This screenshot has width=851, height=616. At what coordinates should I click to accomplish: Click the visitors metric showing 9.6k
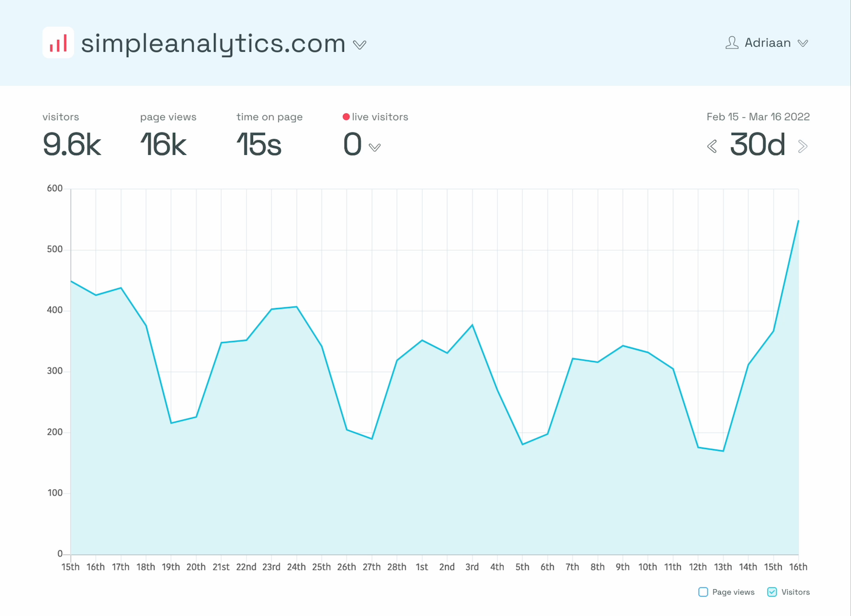tap(71, 145)
